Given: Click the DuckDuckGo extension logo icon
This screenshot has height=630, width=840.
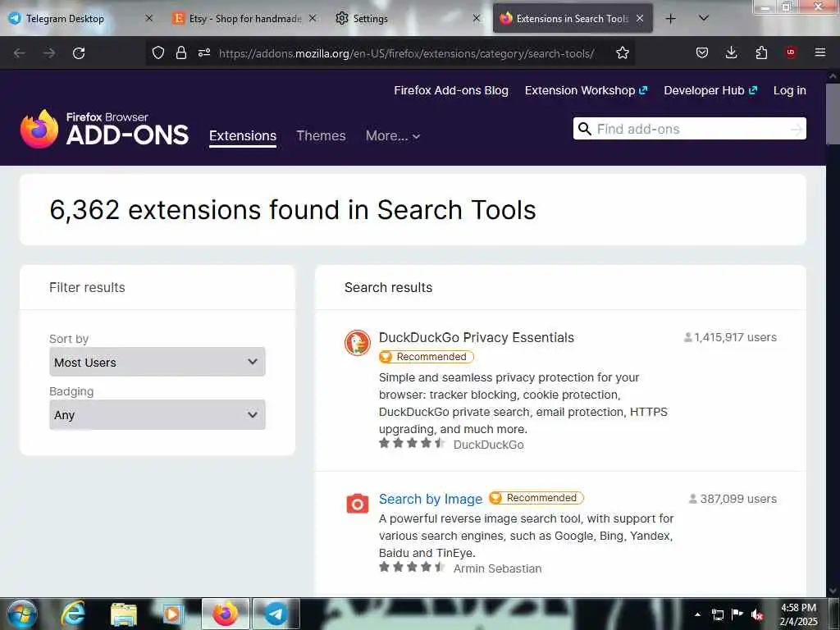Looking at the screenshot, I should (358, 343).
